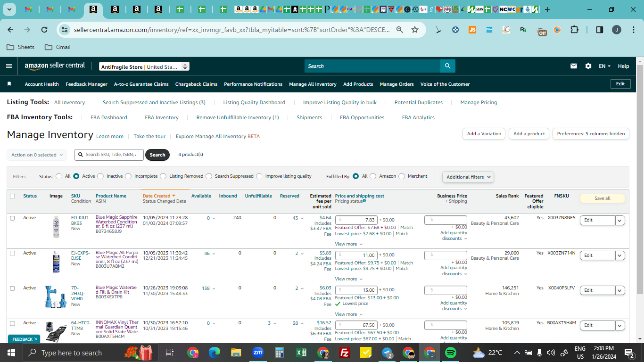Open the Manage Orders menu item
This screenshot has height=362, width=644.
[x=396, y=84]
